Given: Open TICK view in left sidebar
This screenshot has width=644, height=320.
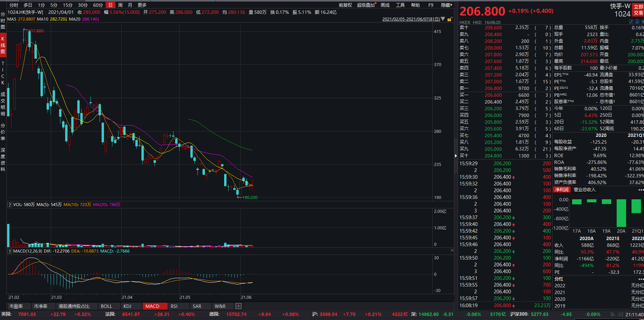Looking at the screenshot, I should (x=3, y=73).
